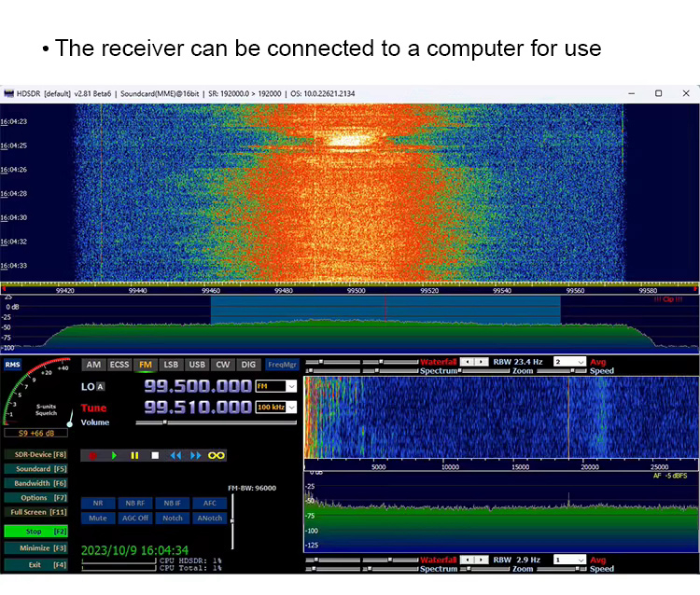Open the SDR-Device [F8] settings
The image size is (700, 595).
point(34,454)
